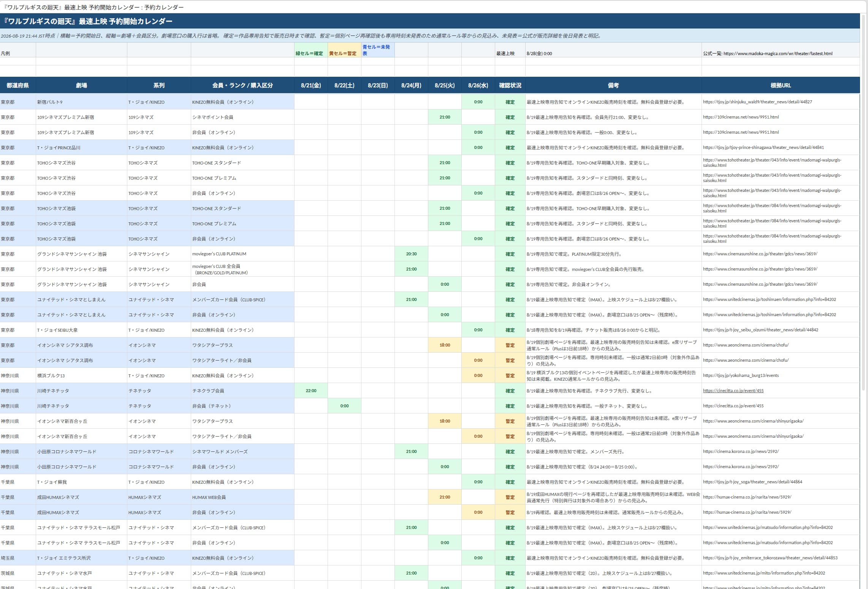The height and width of the screenshot is (589, 868).
Task: Click the 22:00 time cell
Action: [x=311, y=391]
